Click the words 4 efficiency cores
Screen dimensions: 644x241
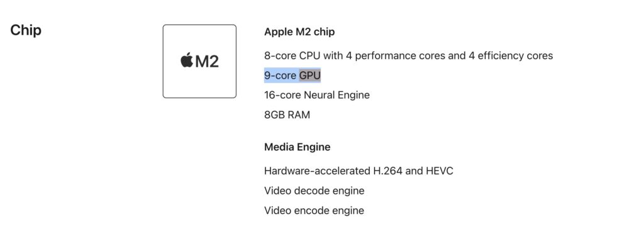(511, 55)
